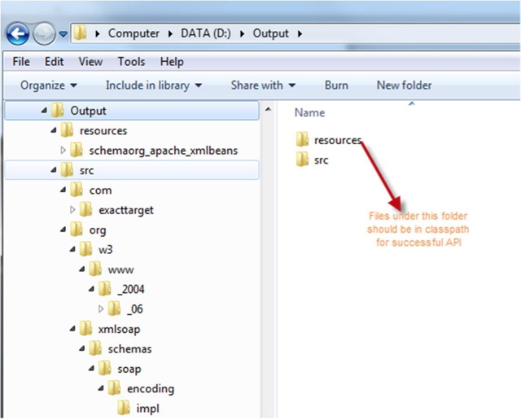Screen dimensions: 521x420
Task: Expand the schemaorg_apache_xmlbeans tree node
Action: [x=63, y=151]
